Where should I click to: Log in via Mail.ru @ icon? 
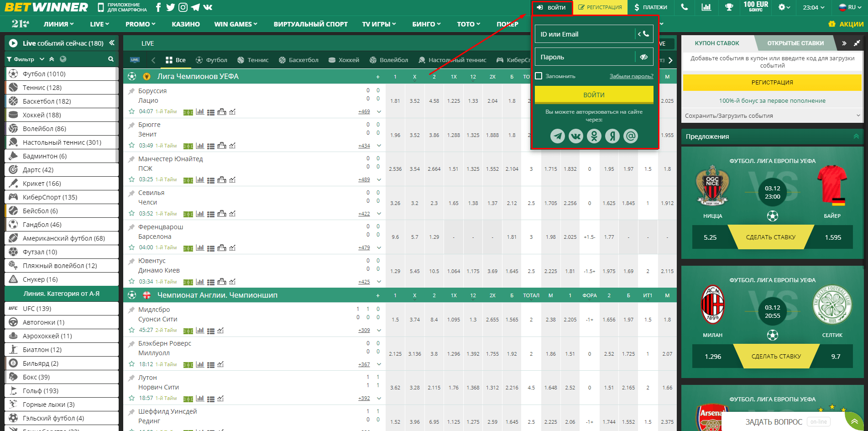click(x=631, y=136)
